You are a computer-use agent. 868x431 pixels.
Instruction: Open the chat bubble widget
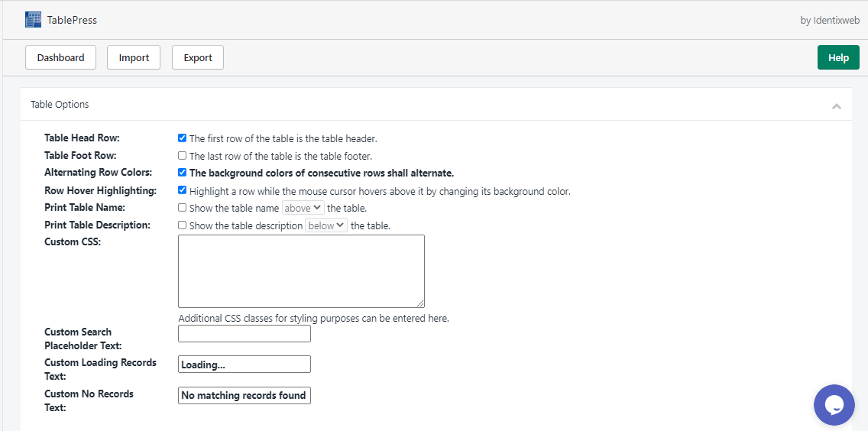tap(834, 405)
